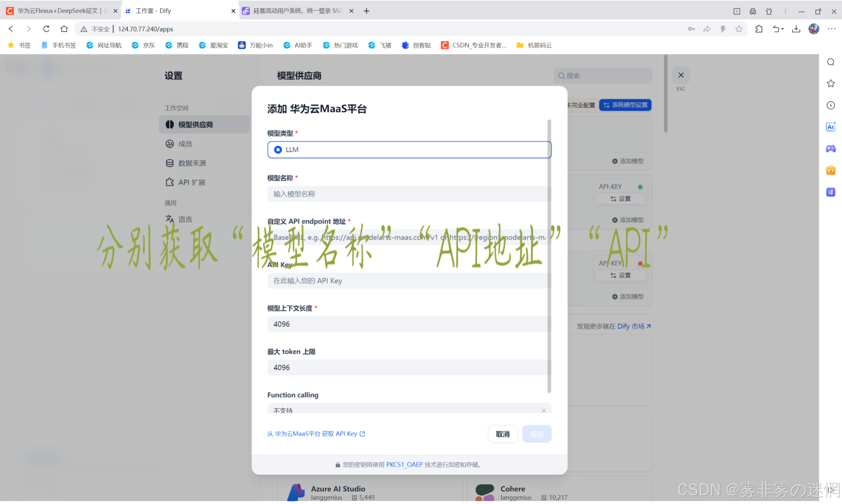This screenshot has height=504, width=842.
Task: Click the sidebar favorites star icon
Action: (830, 84)
